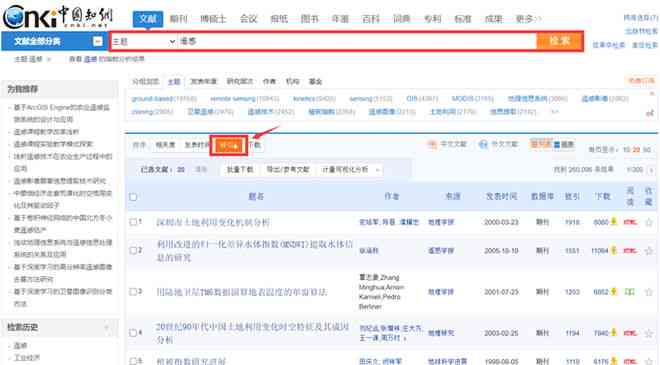Sort results by 下载 count

tap(255, 145)
